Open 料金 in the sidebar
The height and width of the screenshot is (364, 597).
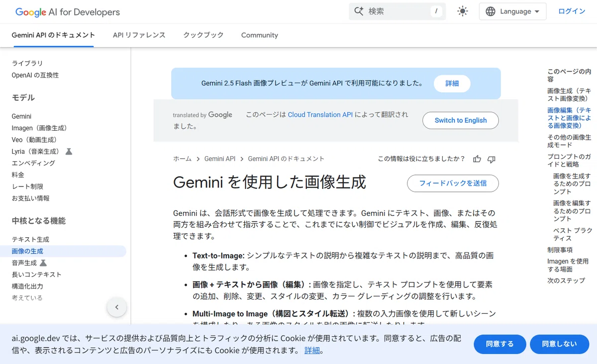click(x=18, y=175)
